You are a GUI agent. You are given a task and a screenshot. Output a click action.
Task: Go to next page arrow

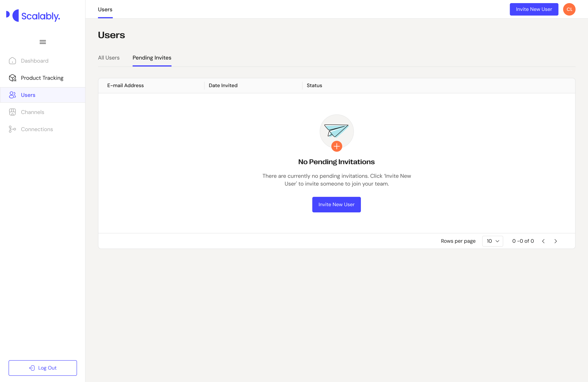coord(556,241)
